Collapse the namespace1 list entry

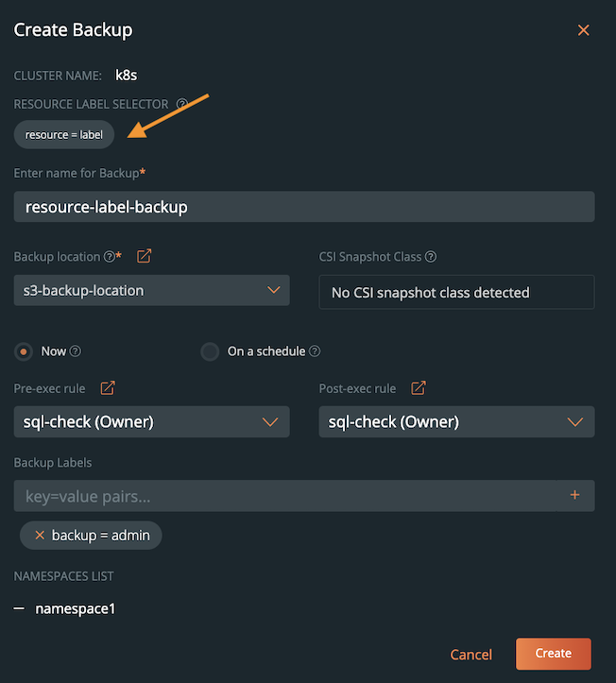19,609
